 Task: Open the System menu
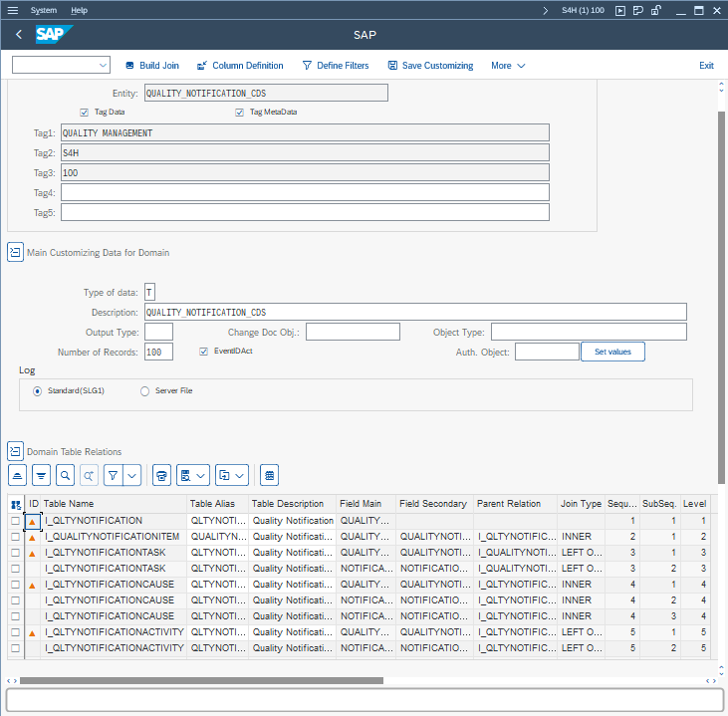point(44,10)
